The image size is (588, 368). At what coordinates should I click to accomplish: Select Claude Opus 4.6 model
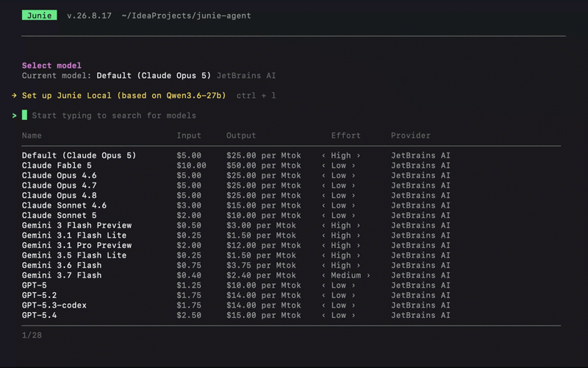pyautogui.click(x=235, y=175)
